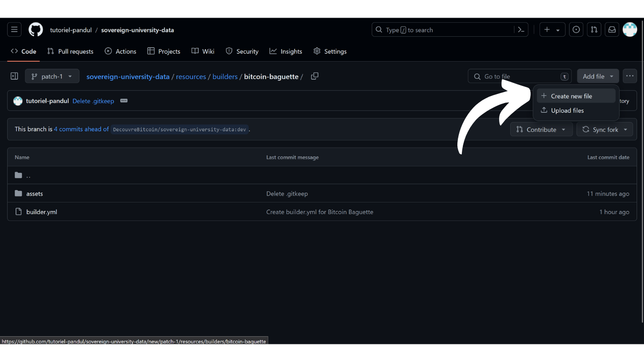
Task: Open the issues icon in header
Action: [x=576, y=30]
